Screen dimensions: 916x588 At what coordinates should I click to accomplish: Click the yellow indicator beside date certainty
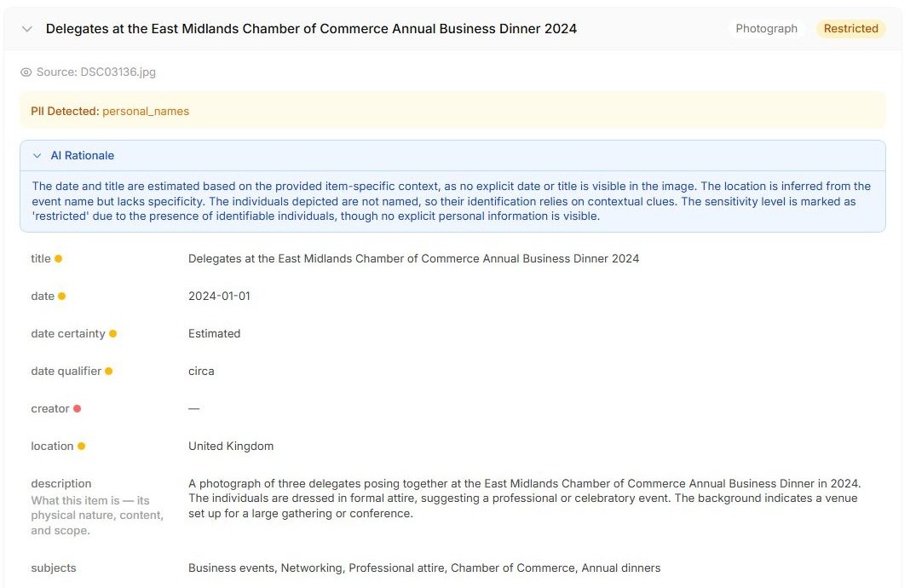pos(112,334)
